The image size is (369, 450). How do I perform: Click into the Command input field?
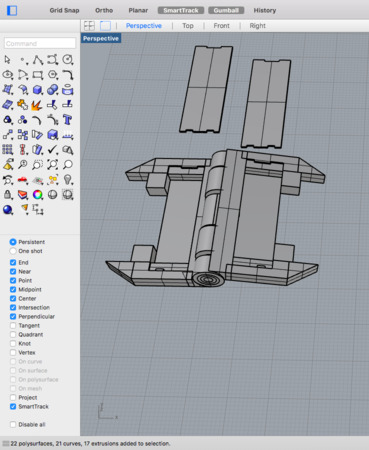tap(40, 43)
